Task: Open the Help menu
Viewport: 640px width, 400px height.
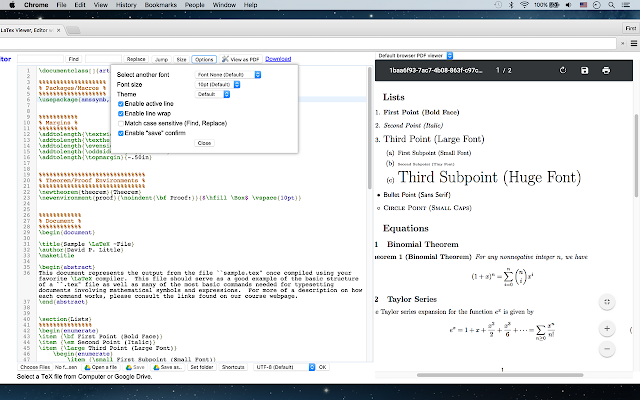Action: pyautogui.click(x=250, y=5)
